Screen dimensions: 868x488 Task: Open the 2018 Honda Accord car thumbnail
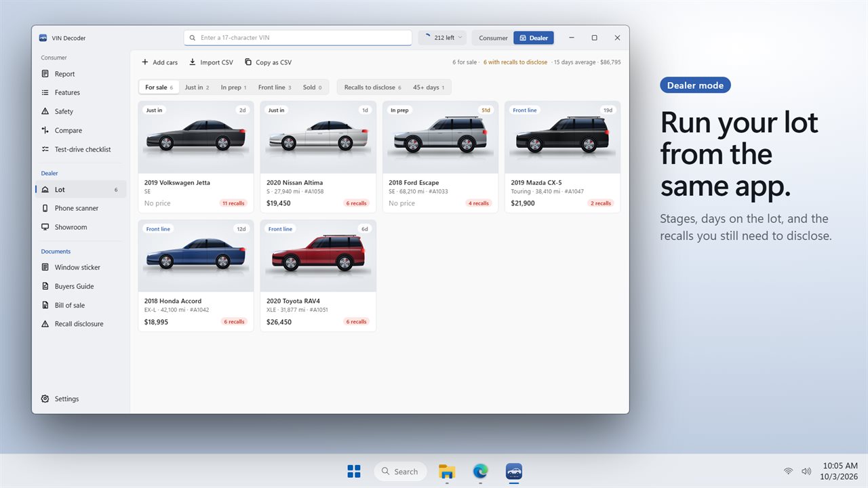(196, 256)
